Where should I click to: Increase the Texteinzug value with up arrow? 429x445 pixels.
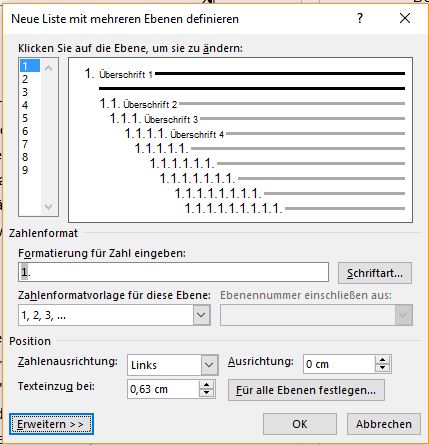tap(206, 385)
